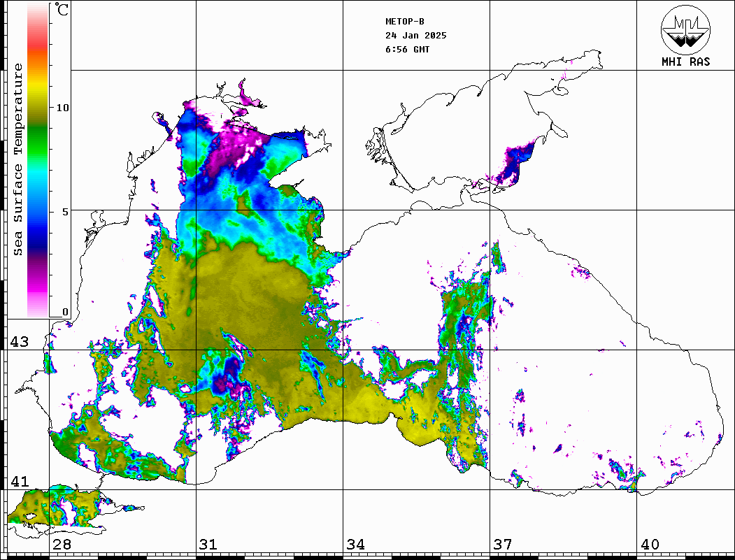Click latitude label '41'
The width and height of the screenshot is (735, 560).
pyautogui.click(x=19, y=481)
